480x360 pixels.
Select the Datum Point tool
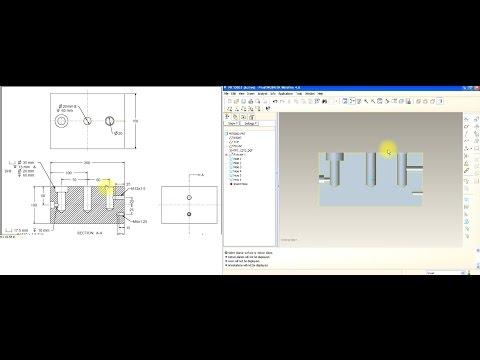(x=466, y=149)
